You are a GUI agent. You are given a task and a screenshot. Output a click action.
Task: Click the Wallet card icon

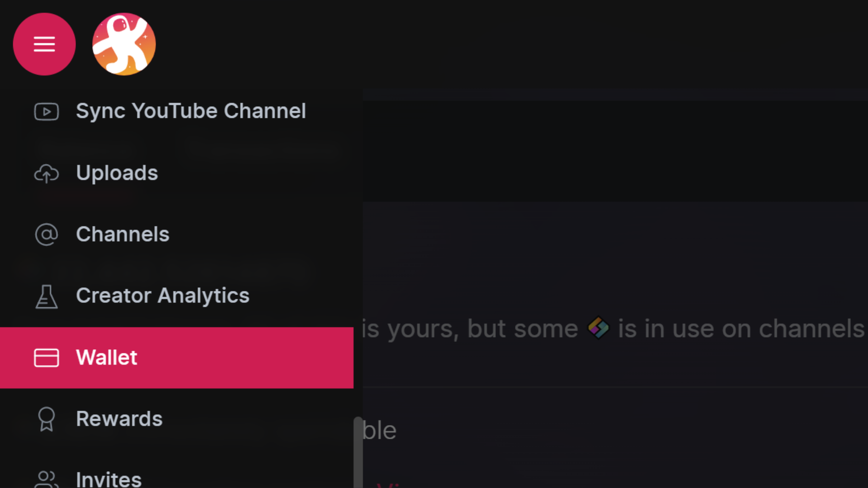pos(47,358)
